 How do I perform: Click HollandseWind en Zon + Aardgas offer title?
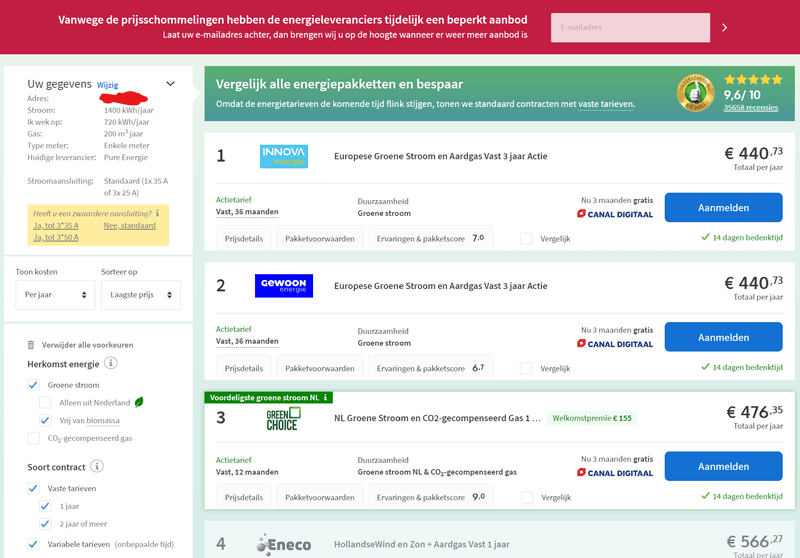click(x=421, y=544)
